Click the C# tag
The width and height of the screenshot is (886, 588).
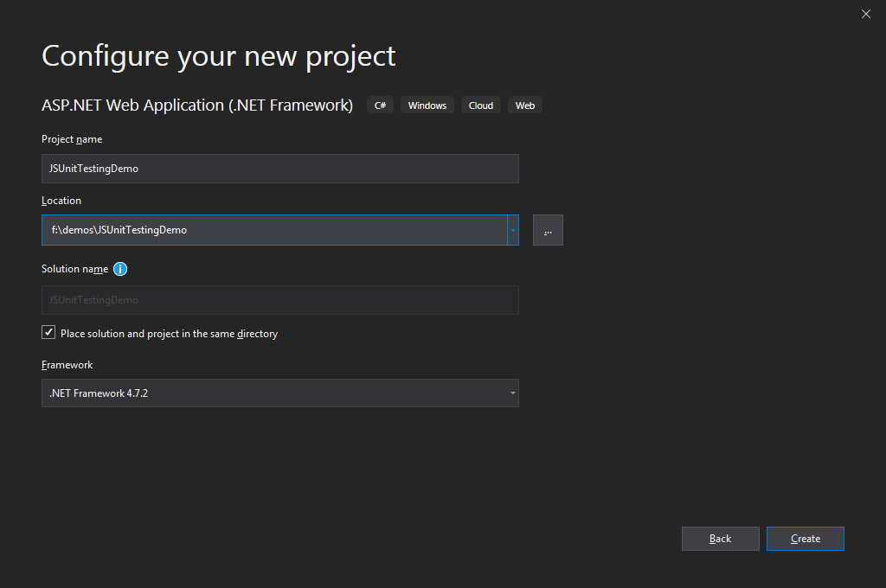point(381,105)
